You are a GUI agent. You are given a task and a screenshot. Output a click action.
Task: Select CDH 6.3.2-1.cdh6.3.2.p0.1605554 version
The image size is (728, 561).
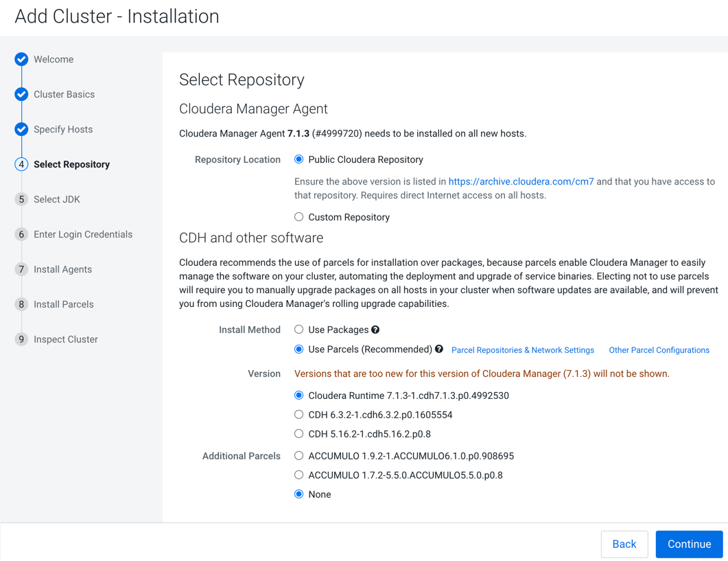(299, 415)
